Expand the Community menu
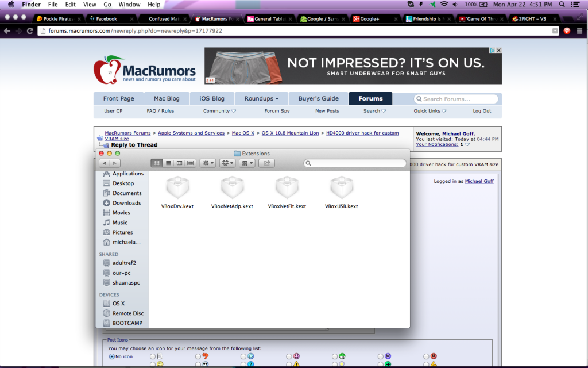Image resolution: width=588 pixels, height=368 pixels. point(219,111)
